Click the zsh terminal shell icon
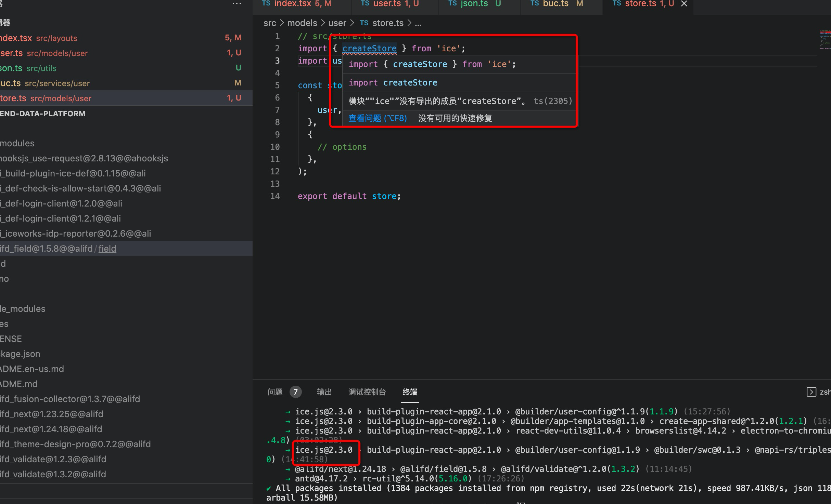 811,392
